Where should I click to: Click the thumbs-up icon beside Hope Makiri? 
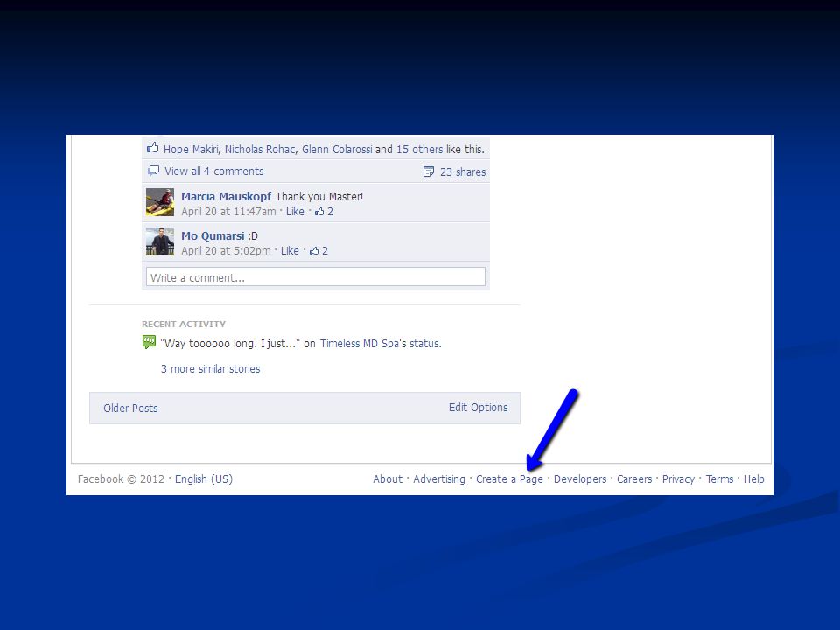tap(152, 148)
